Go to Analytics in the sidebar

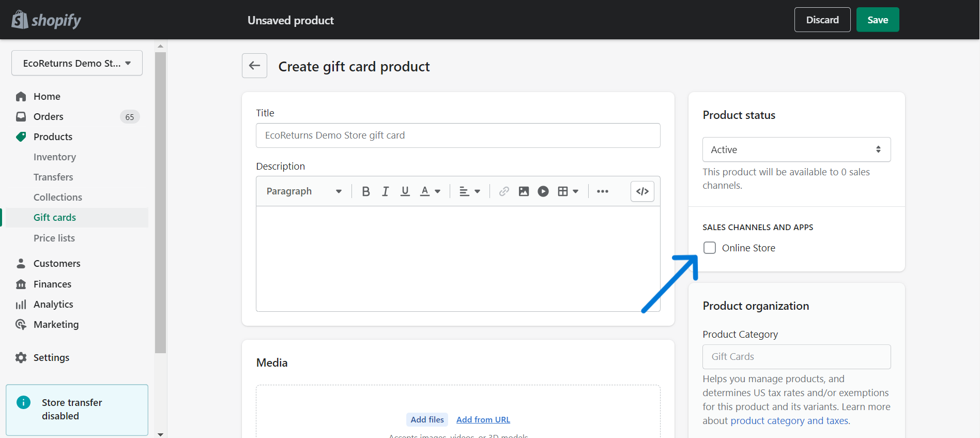point(53,305)
